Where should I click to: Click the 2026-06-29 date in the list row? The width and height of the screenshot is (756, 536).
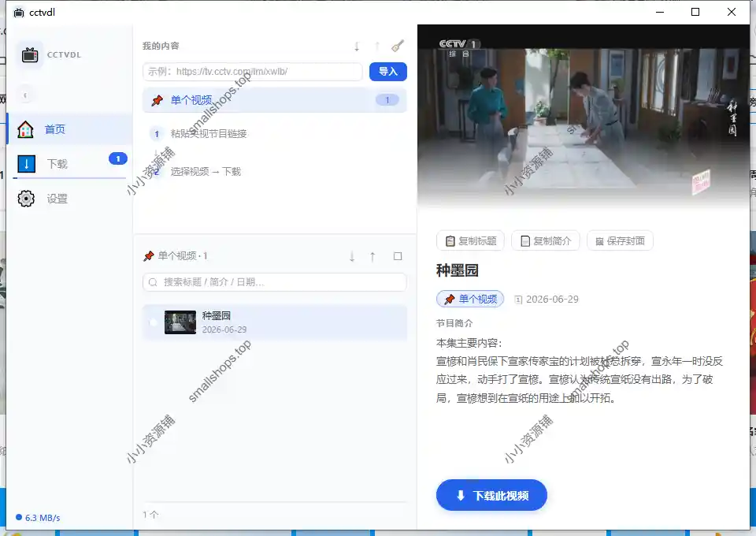click(x=224, y=329)
